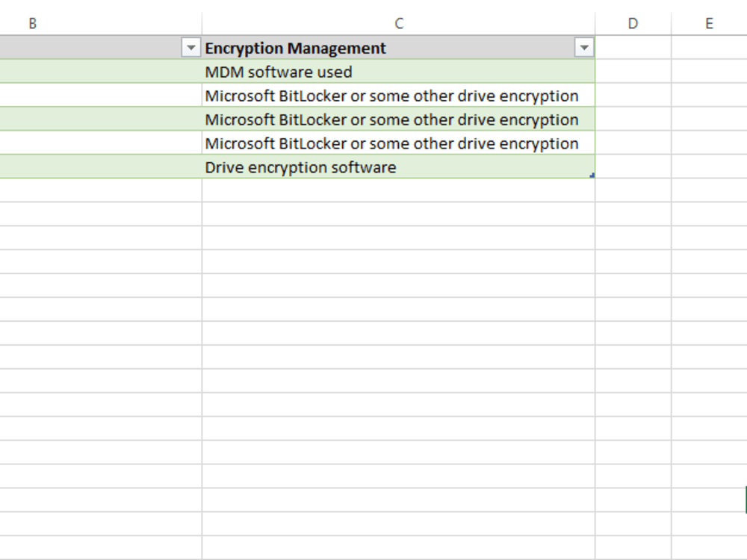Open column B filter dropdown arrow
The height and width of the screenshot is (560, 747).
coord(190,48)
